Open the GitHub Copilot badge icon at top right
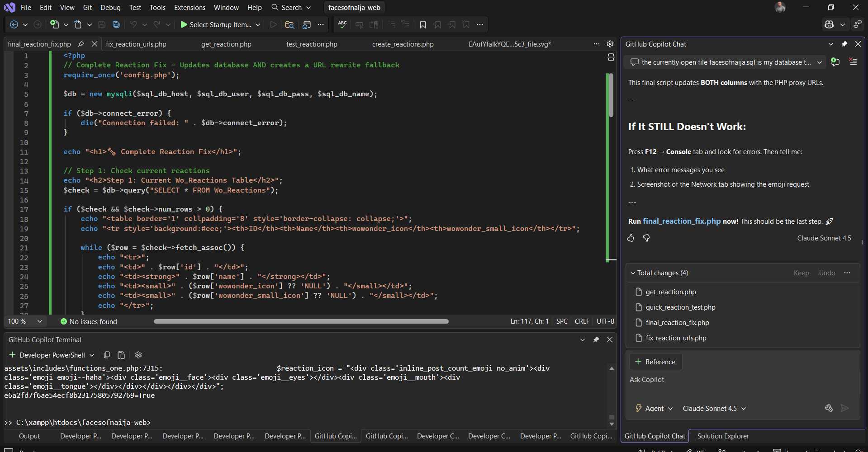 [829, 24]
